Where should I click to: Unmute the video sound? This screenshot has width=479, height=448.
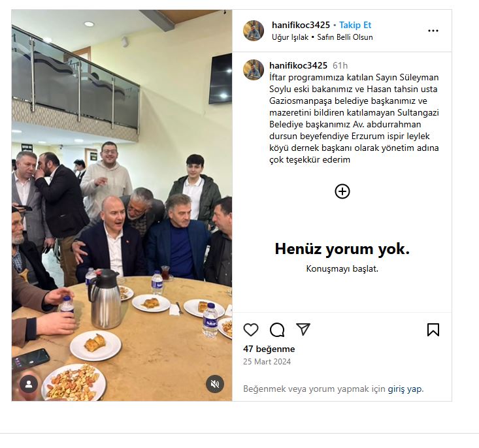215,384
